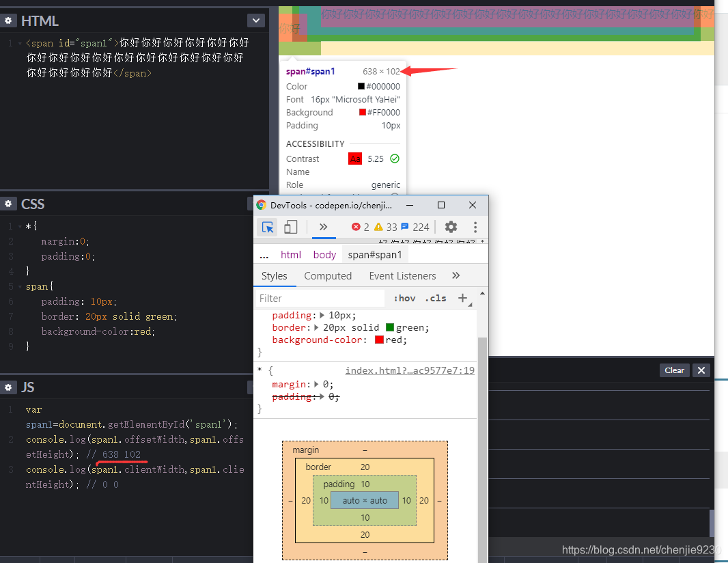Click the red Aa contrast swatch in tooltip
Screen dimensions: 728x563
point(355,159)
